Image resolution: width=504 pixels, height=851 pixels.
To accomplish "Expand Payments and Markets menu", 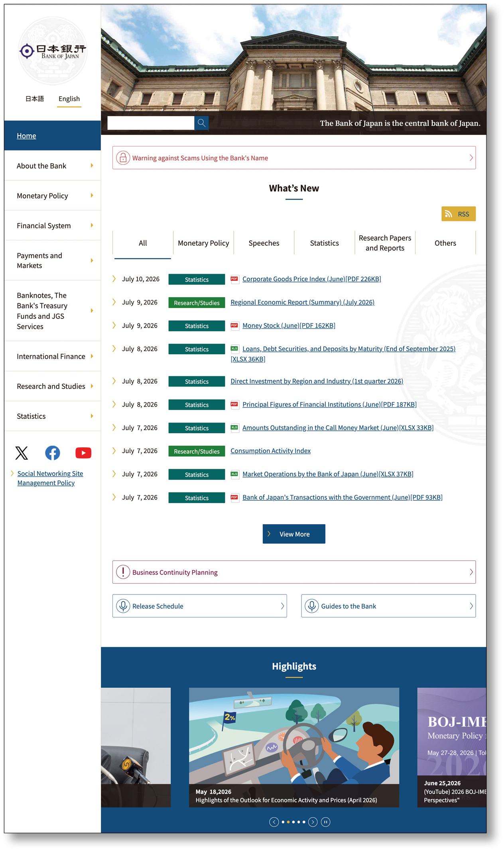I will point(53,261).
